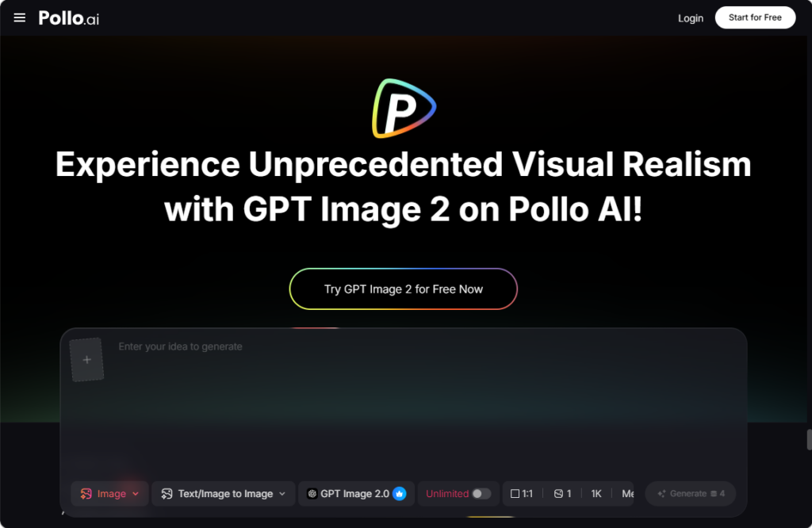Set image count option 1
This screenshot has height=528, width=812.
562,494
